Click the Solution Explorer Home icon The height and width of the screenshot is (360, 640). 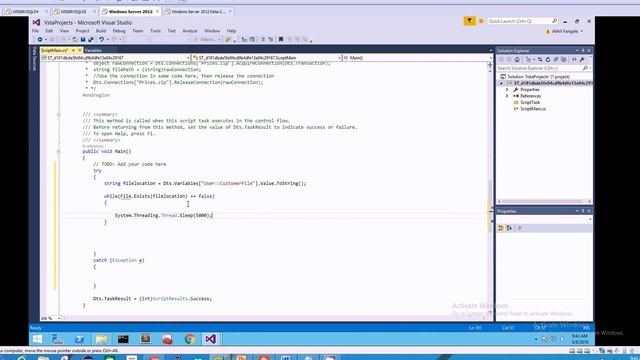pyautogui.click(x=517, y=60)
